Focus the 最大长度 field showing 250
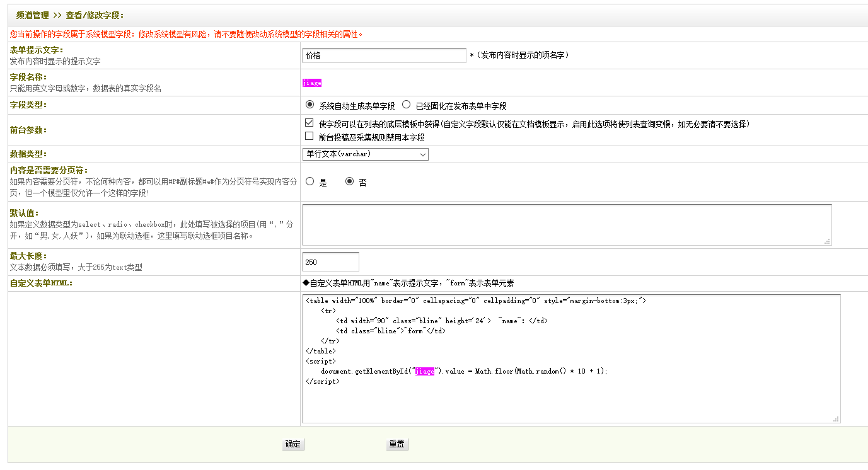The image size is (868, 470). point(331,262)
